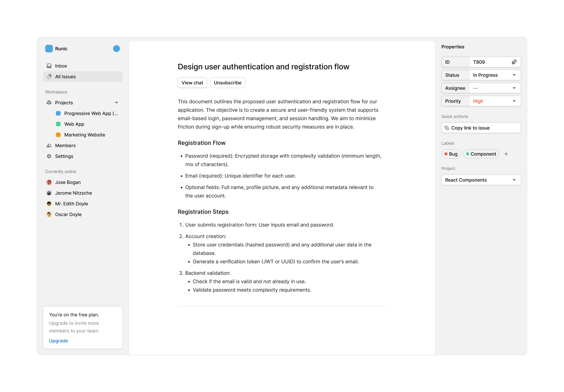The width and height of the screenshot is (564, 392).
Task: Click the Inbox tray icon
Action: (49, 66)
